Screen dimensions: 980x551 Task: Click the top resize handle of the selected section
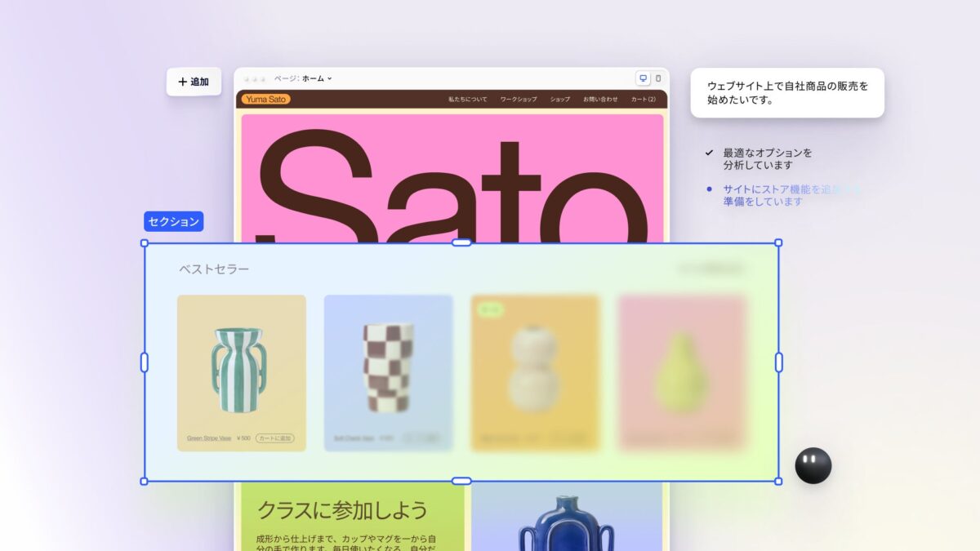coord(461,242)
